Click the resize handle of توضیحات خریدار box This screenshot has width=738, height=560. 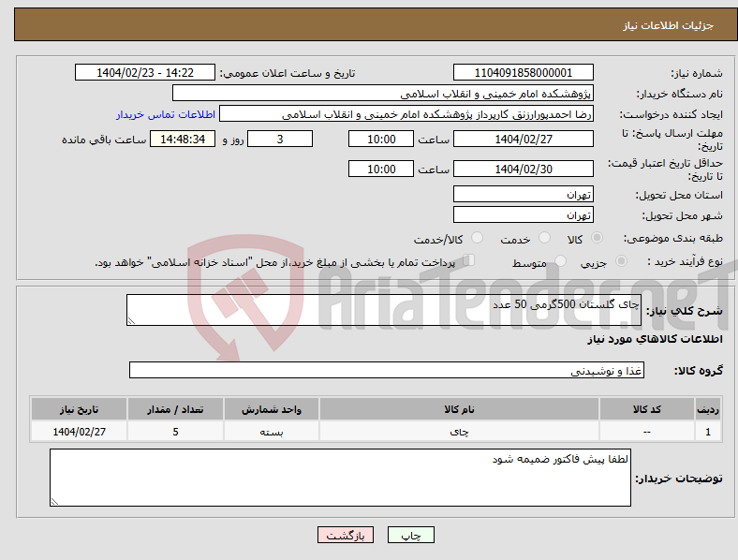(x=54, y=502)
